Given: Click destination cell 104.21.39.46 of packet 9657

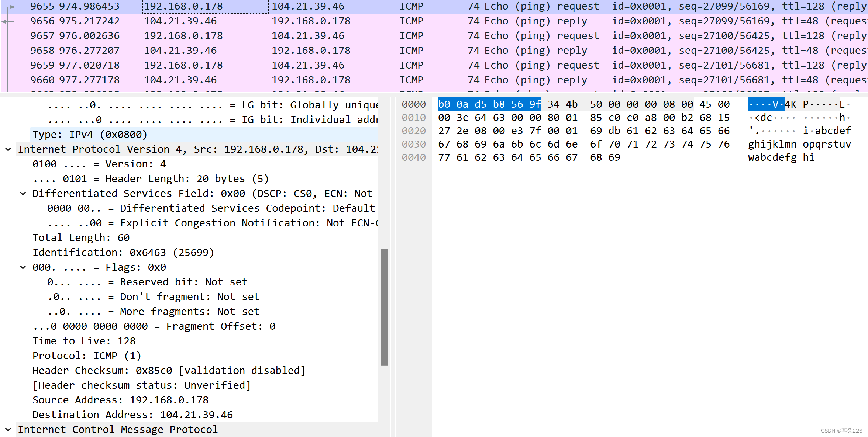Looking at the screenshot, I should pos(308,36).
